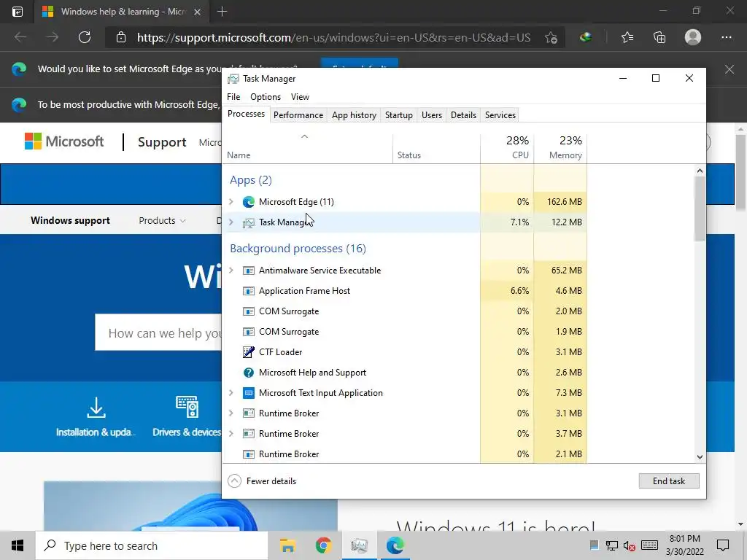Select the Windows help & learning browser tab
The image size is (747, 560).
(122, 12)
